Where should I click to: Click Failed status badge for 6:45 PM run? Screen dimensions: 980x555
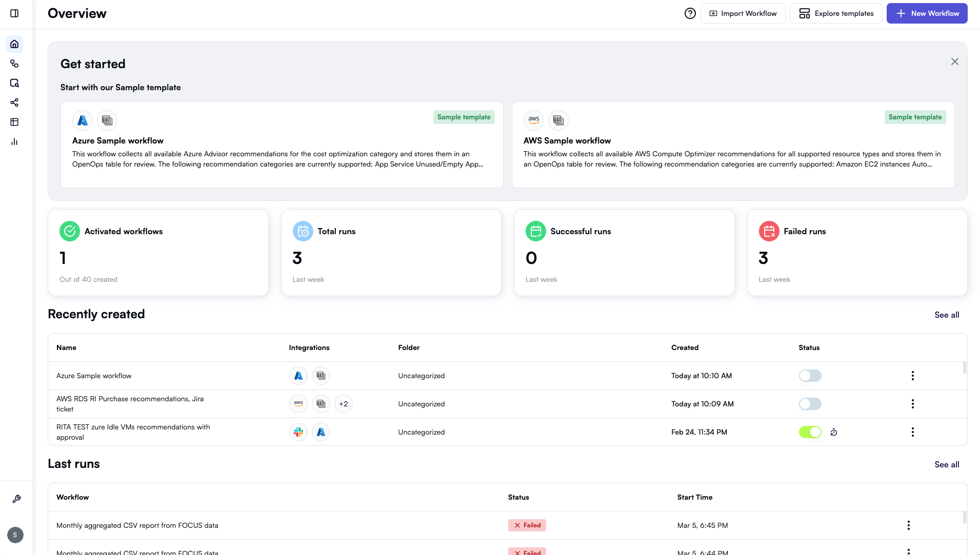tap(527, 525)
